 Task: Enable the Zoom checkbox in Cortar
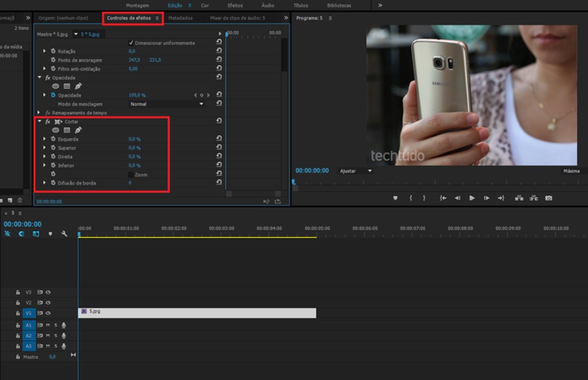click(x=131, y=174)
